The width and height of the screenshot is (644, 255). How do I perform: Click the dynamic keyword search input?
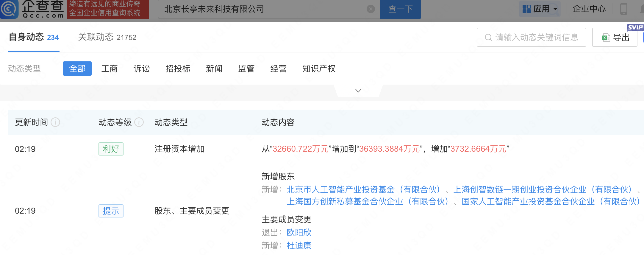536,38
